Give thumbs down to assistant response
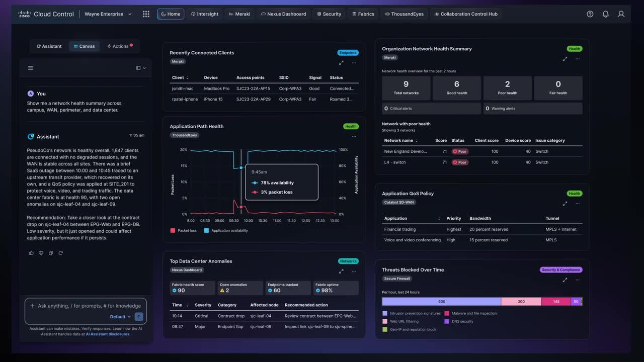 tap(41, 253)
